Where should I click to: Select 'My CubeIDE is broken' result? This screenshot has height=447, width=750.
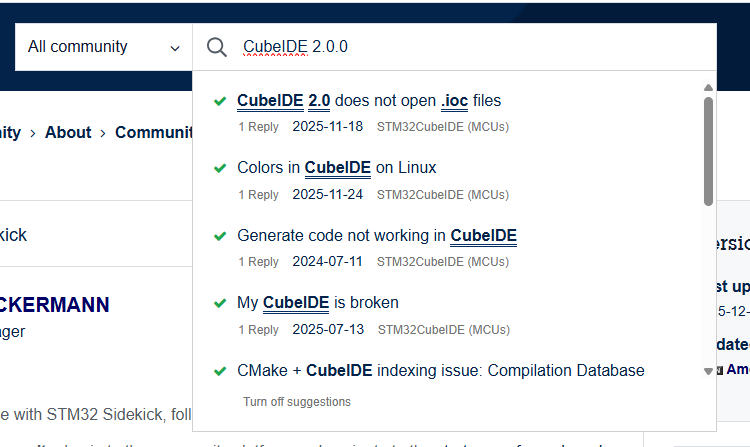(x=317, y=303)
